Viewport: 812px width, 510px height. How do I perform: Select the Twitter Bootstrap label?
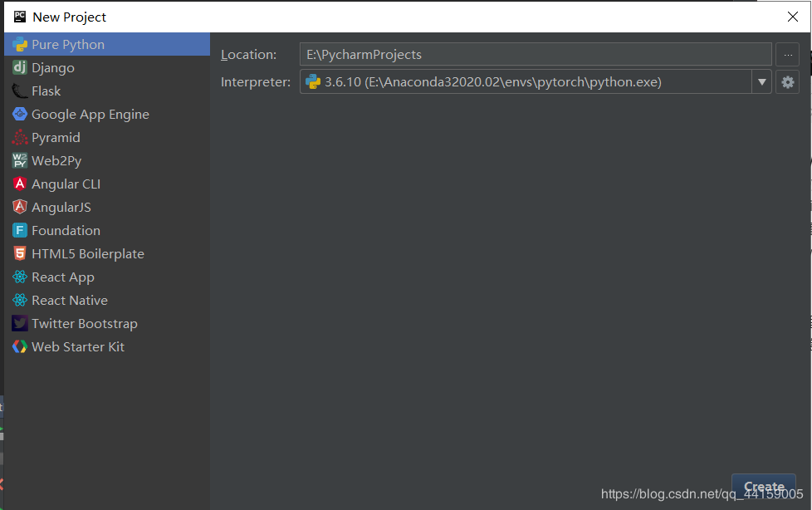point(85,324)
